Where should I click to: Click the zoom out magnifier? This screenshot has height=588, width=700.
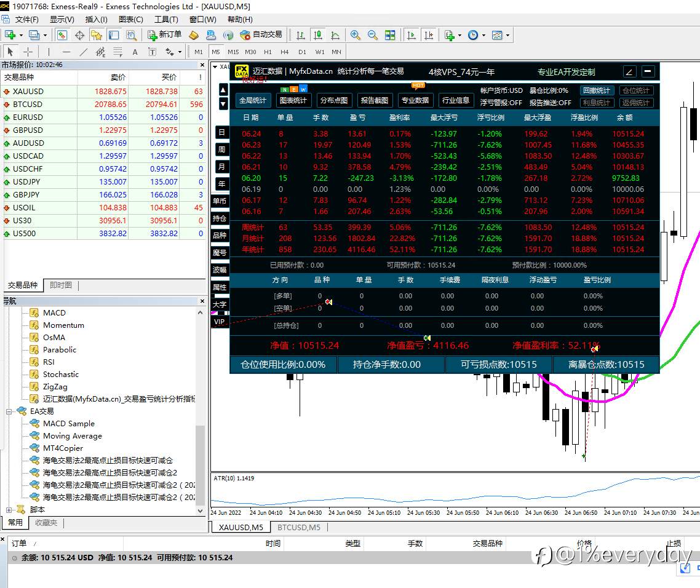tap(372, 35)
